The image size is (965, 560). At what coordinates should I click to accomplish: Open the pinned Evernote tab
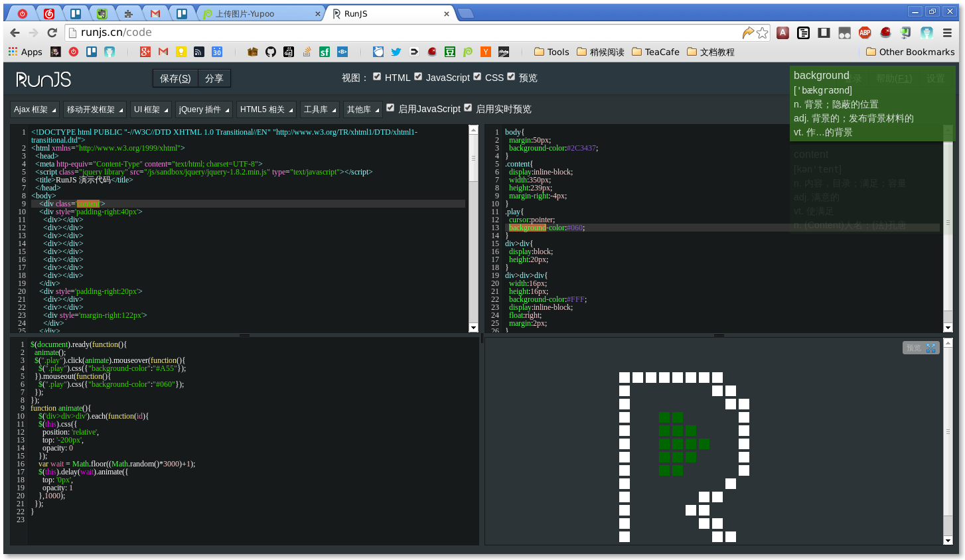(x=102, y=13)
